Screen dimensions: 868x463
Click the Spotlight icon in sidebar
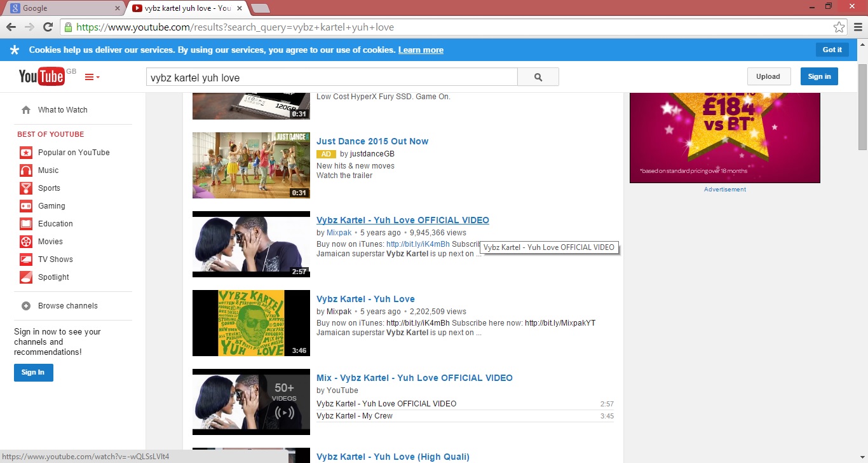coord(26,277)
